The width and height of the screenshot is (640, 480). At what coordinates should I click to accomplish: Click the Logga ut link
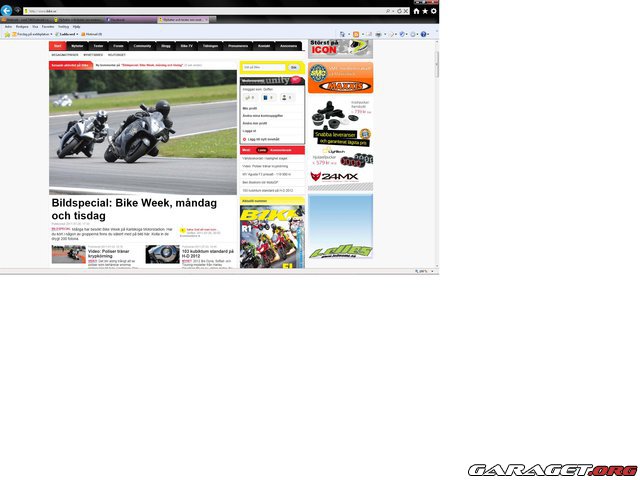249,130
